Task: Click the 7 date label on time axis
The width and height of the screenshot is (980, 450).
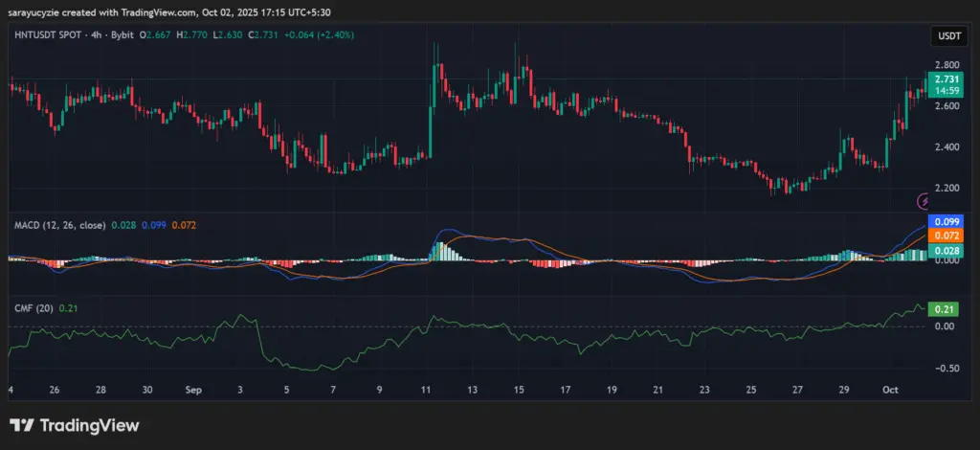Action: [333, 390]
